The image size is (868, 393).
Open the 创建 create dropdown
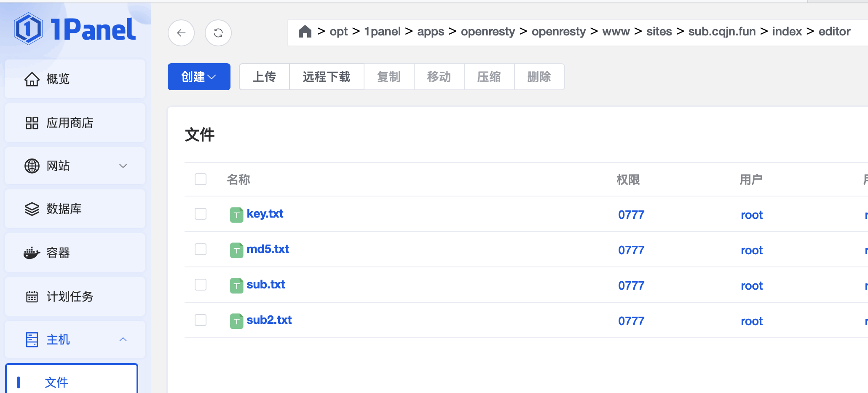click(199, 77)
